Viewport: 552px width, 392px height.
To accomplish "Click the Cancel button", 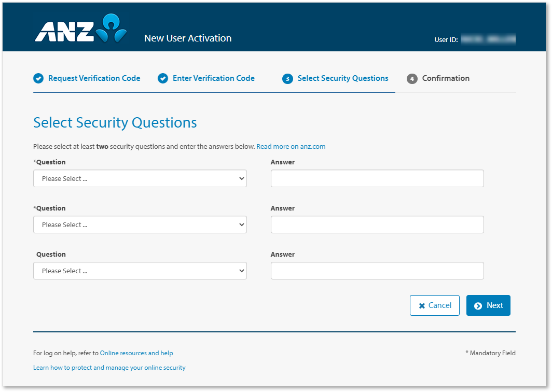I will point(435,305).
